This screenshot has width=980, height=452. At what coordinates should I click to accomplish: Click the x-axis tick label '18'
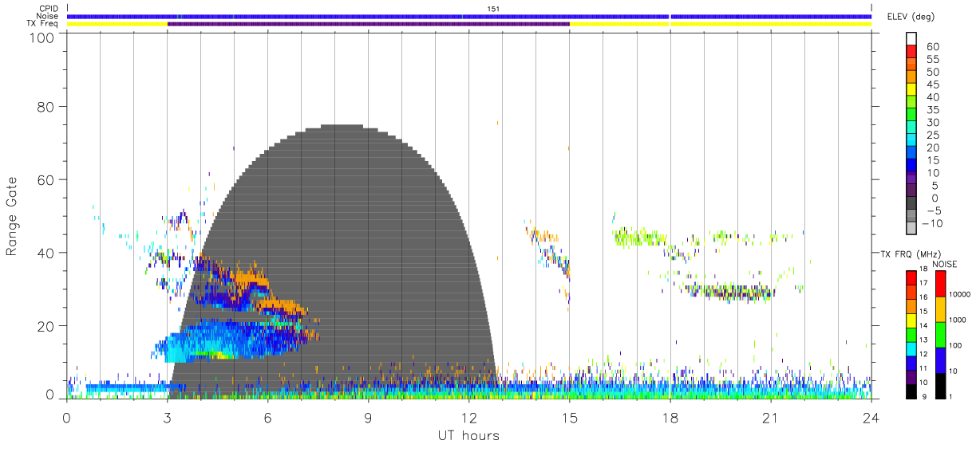tap(670, 419)
